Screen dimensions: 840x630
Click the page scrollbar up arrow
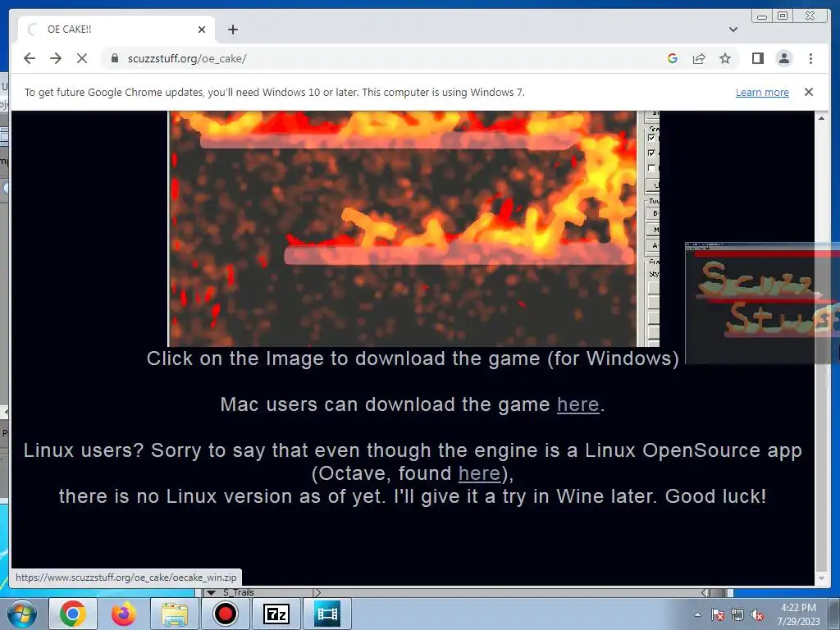pos(821,118)
